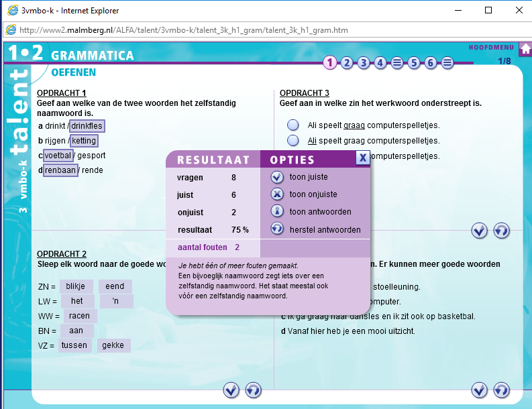Click the 'toon antwoorden' keyhole icon
The height and width of the screenshot is (409, 532).
pos(277,211)
